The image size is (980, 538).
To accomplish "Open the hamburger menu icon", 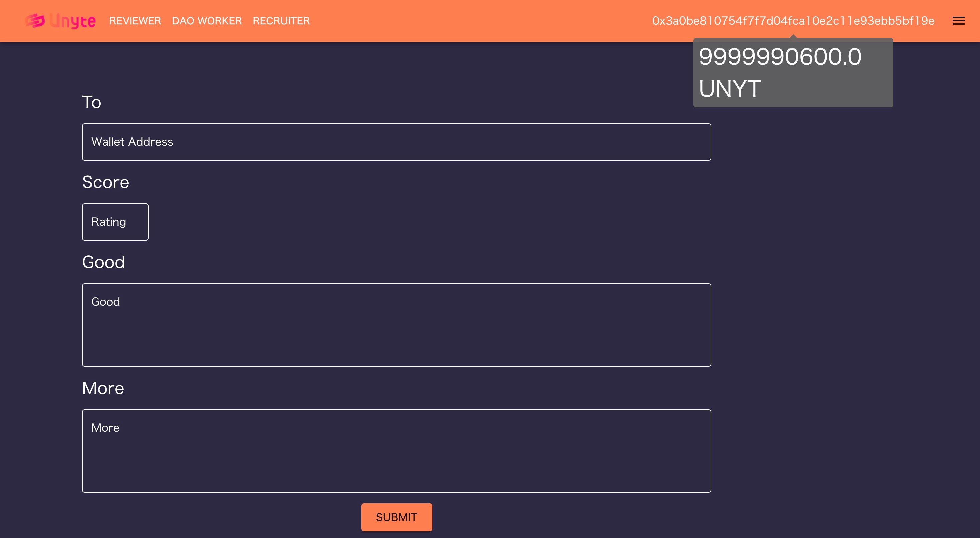I will 959,21.
